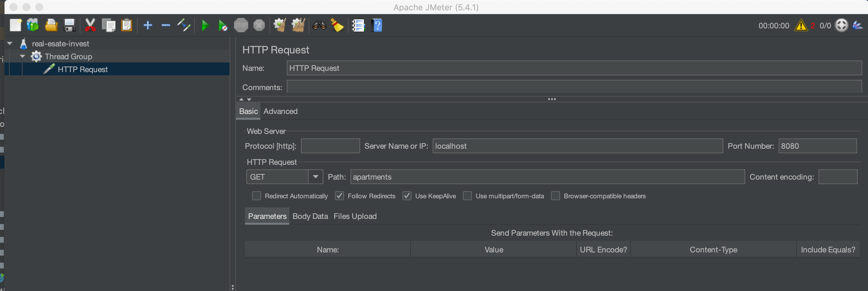The height and width of the screenshot is (291, 868).
Task: Click the Path field containing apartments
Action: 547,177
